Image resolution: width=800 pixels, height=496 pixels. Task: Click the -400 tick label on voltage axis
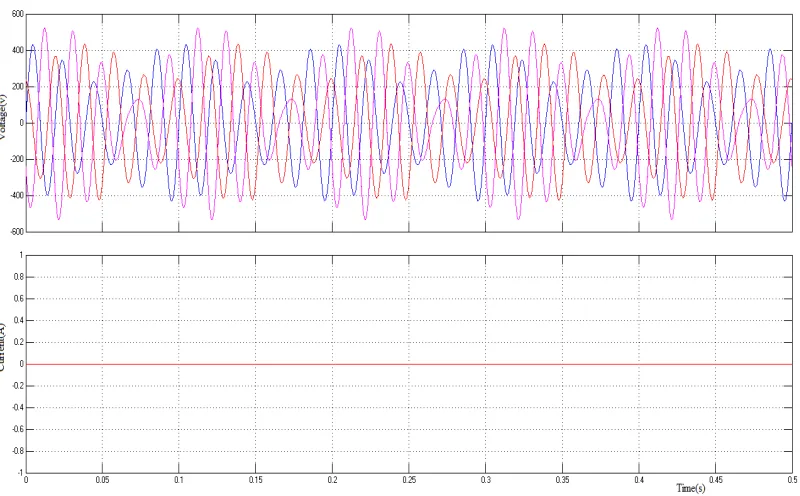coord(16,195)
